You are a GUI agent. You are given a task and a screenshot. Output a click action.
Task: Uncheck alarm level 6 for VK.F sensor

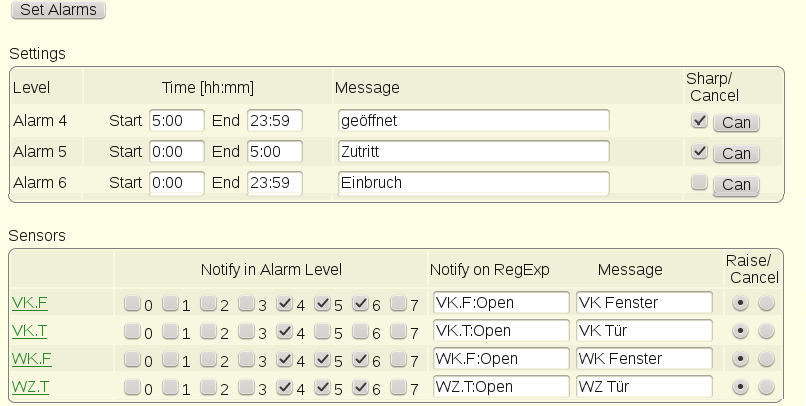pyautogui.click(x=360, y=303)
